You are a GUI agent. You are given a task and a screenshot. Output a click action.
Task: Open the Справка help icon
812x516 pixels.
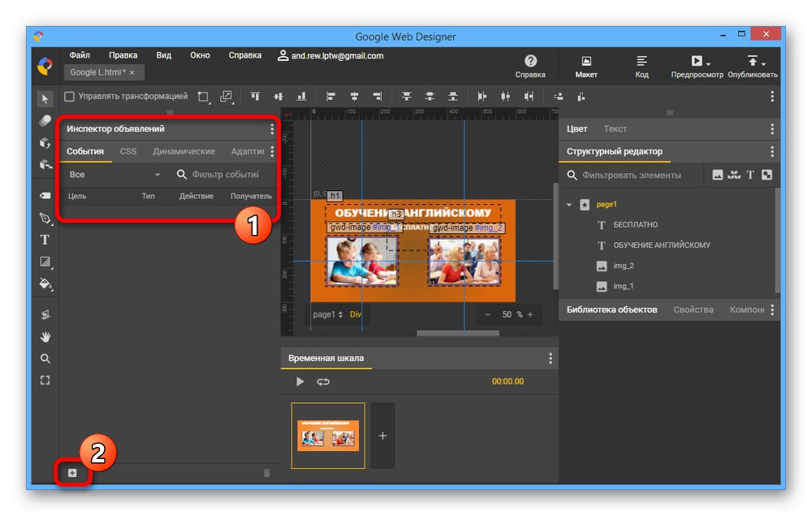(530, 62)
